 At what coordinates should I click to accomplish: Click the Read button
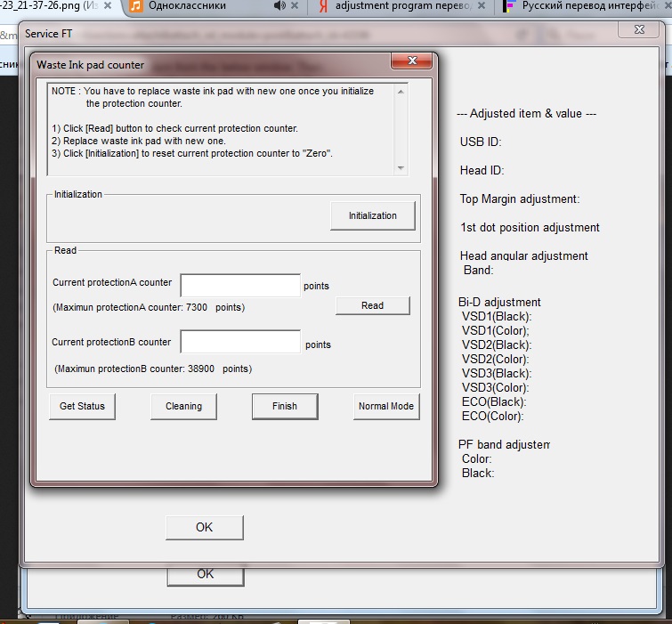372,305
